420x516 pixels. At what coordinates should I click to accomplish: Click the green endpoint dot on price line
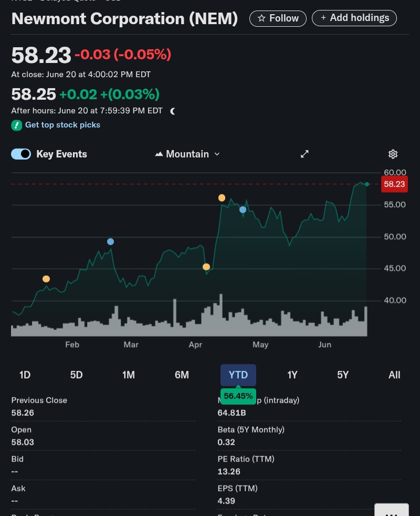(x=367, y=184)
